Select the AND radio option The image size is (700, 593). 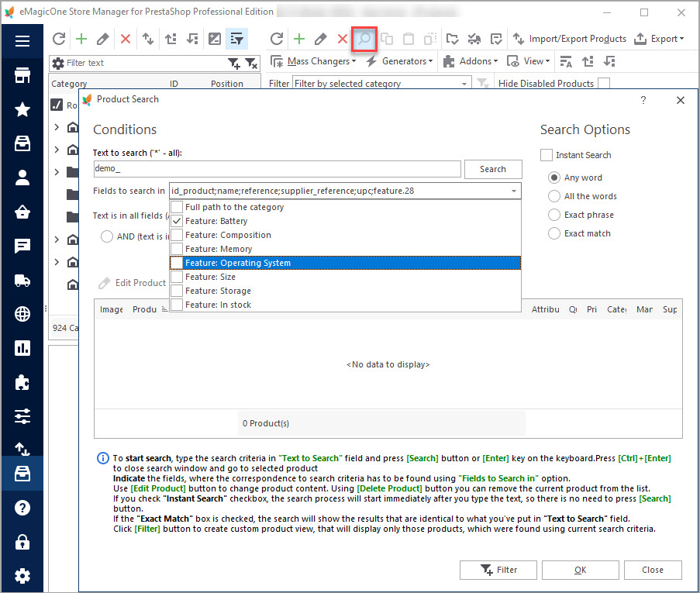(107, 236)
